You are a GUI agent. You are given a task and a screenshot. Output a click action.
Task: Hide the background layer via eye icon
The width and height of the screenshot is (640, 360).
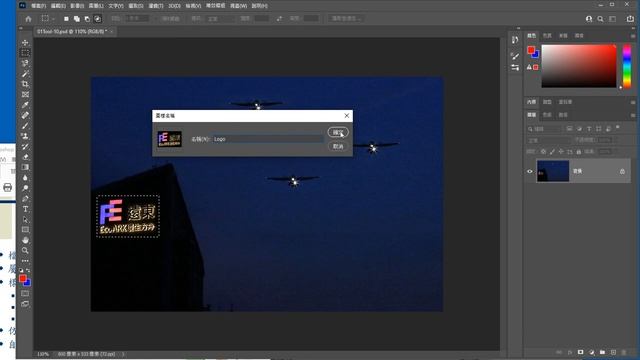(x=530, y=171)
